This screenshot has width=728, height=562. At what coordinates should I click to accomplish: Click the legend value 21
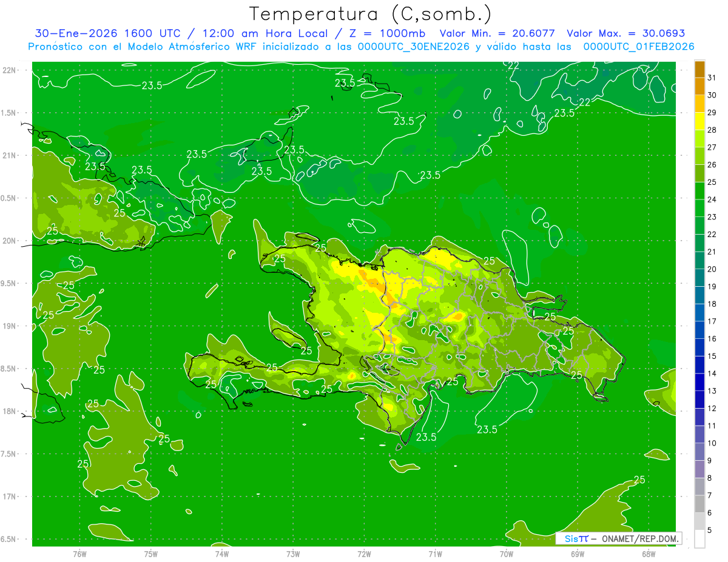(712, 252)
